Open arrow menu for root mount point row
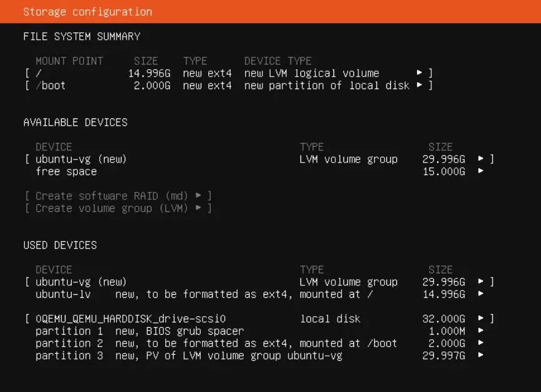This screenshot has width=541, height=392. [419, 73]
